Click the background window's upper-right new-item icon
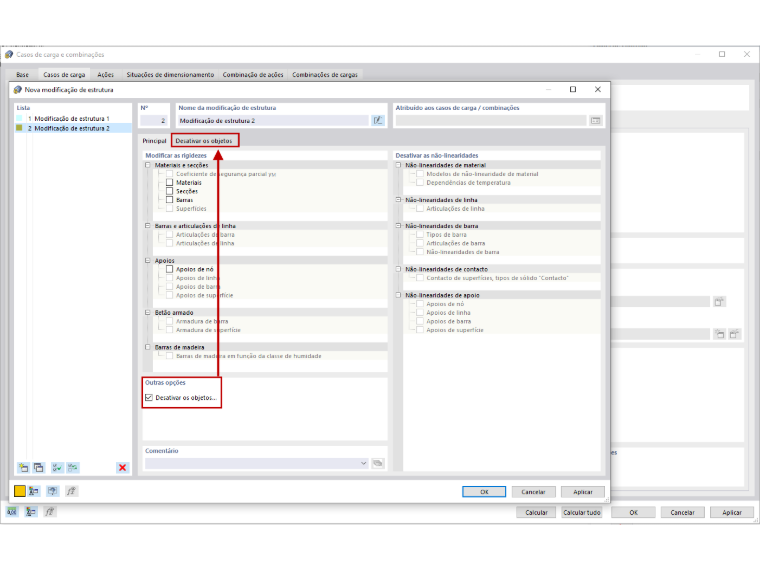 719,302
